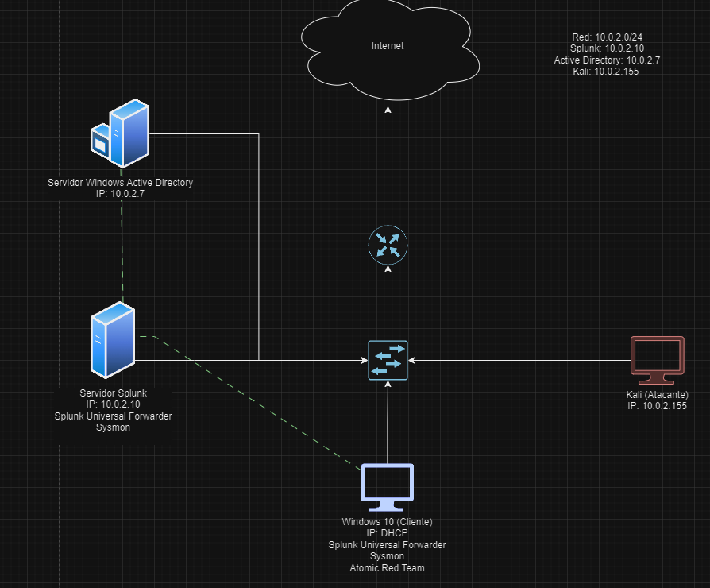The height and width of the screenshot is (588, 710).
Task: Click the router icon below the cloud
Action: (388, 245)
